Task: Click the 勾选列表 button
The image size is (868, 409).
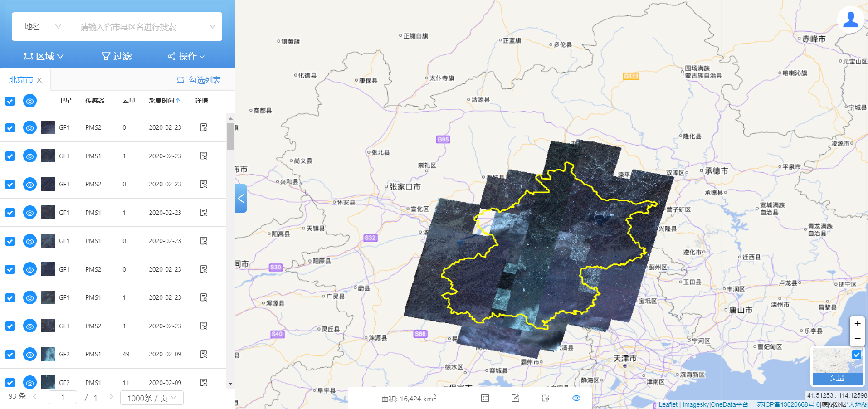Action: (x=199, y=80)
